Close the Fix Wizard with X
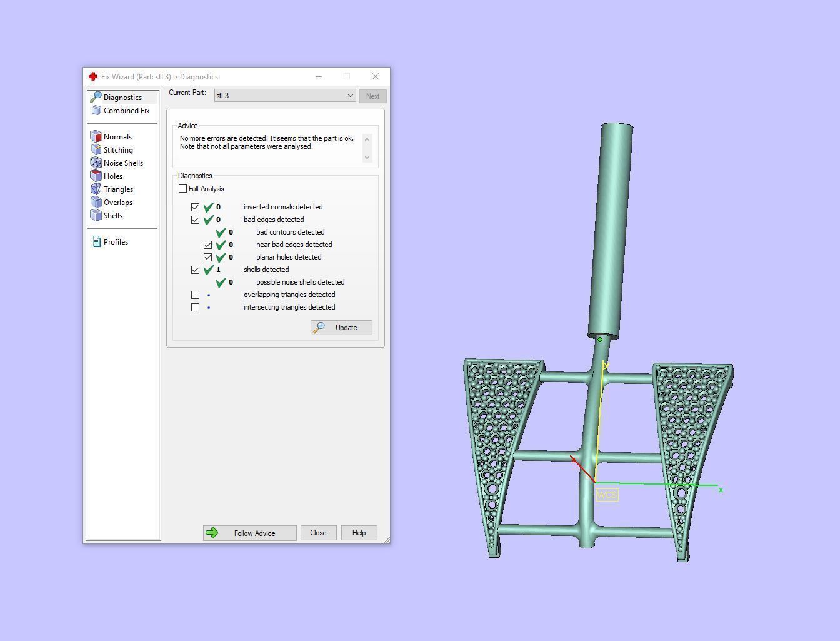This screenshot has height=641, width=840. pyautogui.click(x=376, y=76)
